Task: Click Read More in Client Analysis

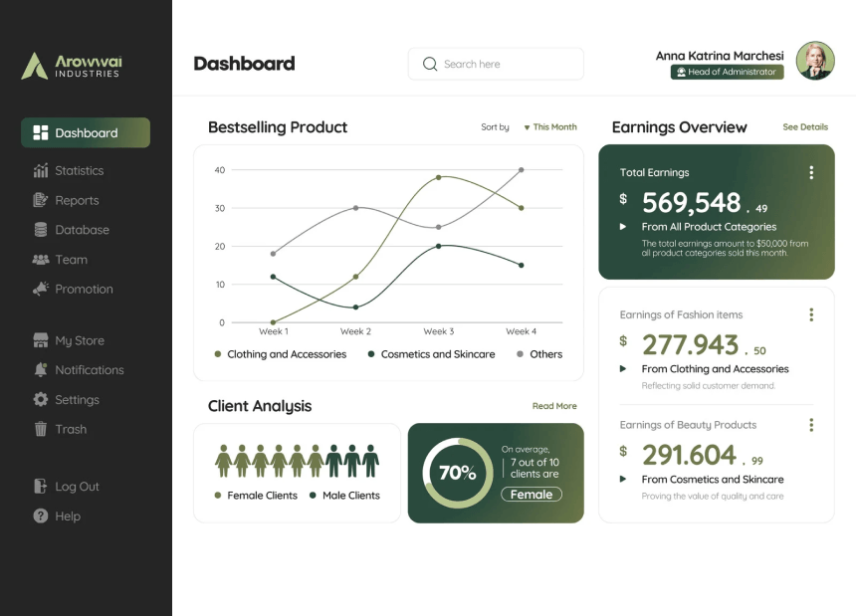Action: point(554,406)
